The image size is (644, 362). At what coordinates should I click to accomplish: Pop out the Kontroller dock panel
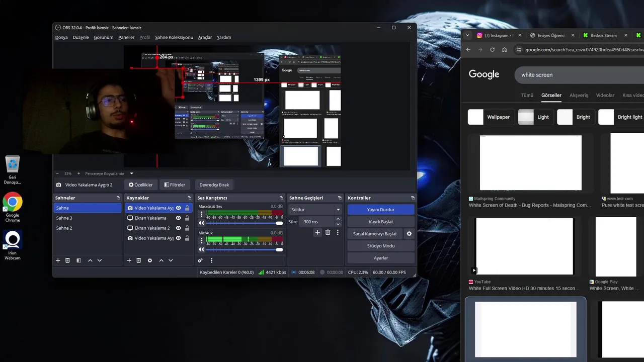[413, 198]
